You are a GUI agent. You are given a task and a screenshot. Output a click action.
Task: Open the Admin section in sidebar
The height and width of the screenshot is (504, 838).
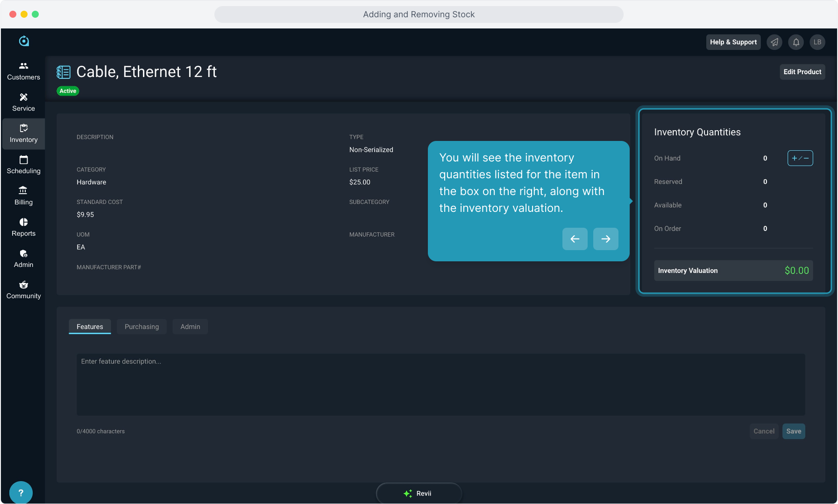click(23, 259)
